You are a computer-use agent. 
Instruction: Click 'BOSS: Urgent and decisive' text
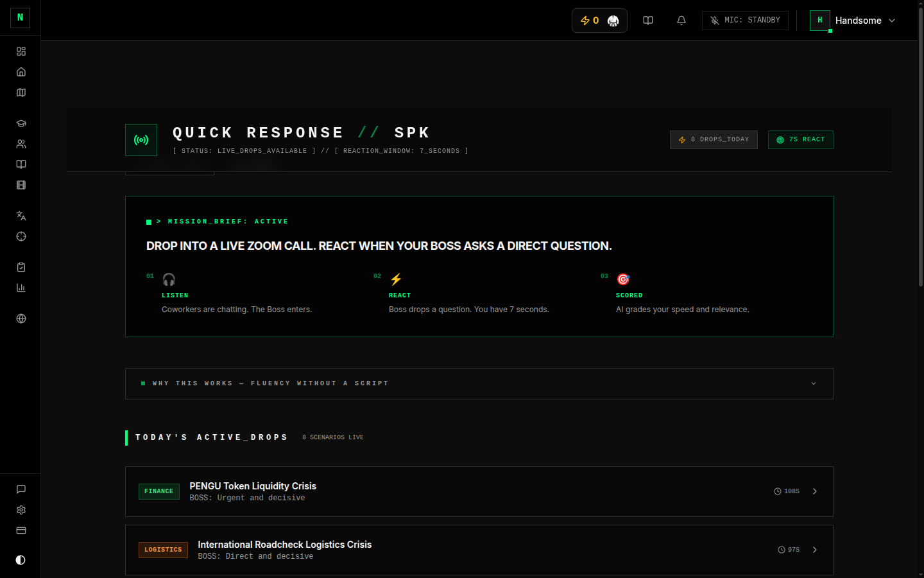pyautogui.click(x=247, y=498)
